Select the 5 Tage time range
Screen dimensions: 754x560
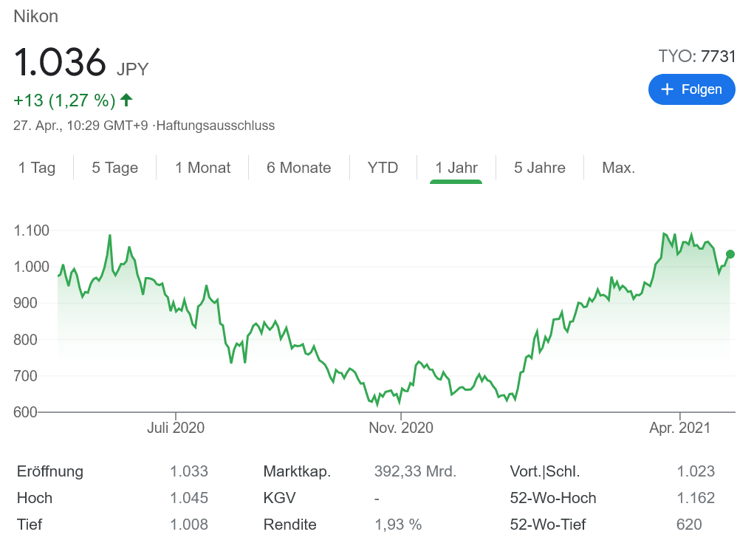(116, 168)
